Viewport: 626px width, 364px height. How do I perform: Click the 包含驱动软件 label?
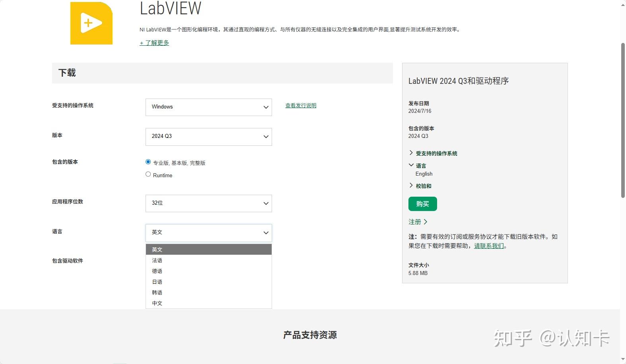[x=68, y=261]
